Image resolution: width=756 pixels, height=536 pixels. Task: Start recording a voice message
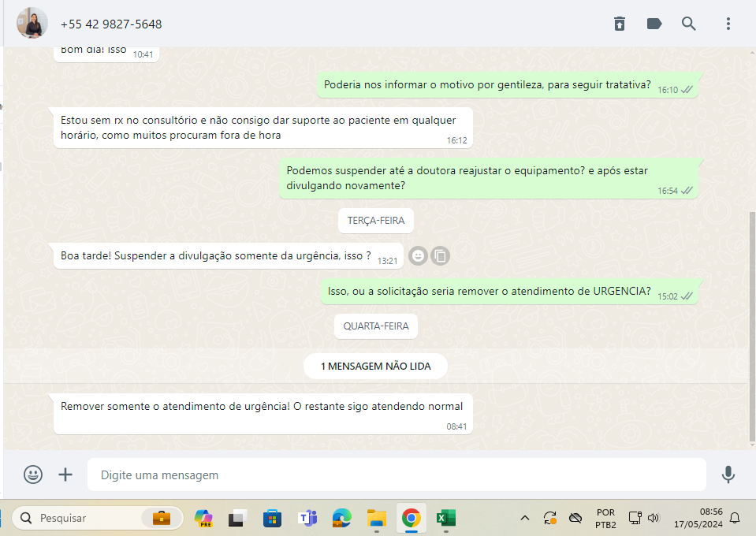point(728,475)
